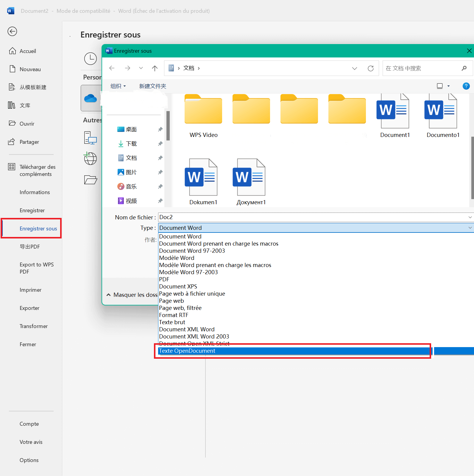Select Nouveau in the sidebar
This screenshot has width=474, height=476.
click(x=30, y=69)
